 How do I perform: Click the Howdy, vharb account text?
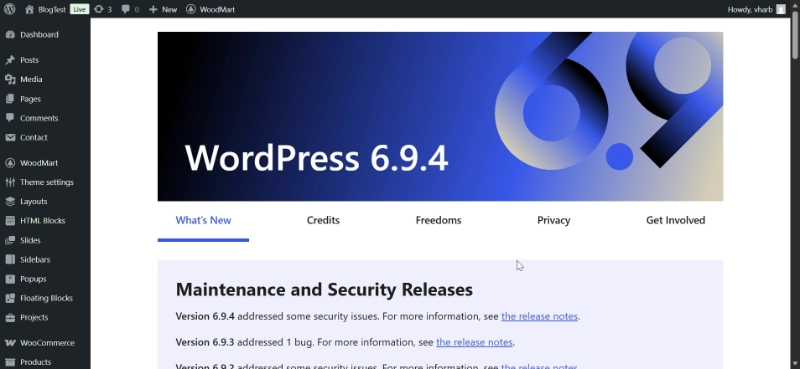750,9
